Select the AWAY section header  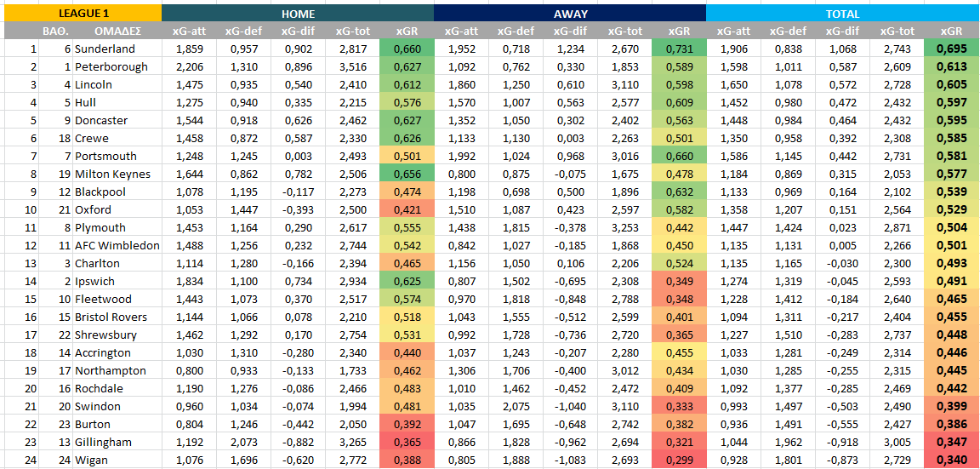point(569,13)
